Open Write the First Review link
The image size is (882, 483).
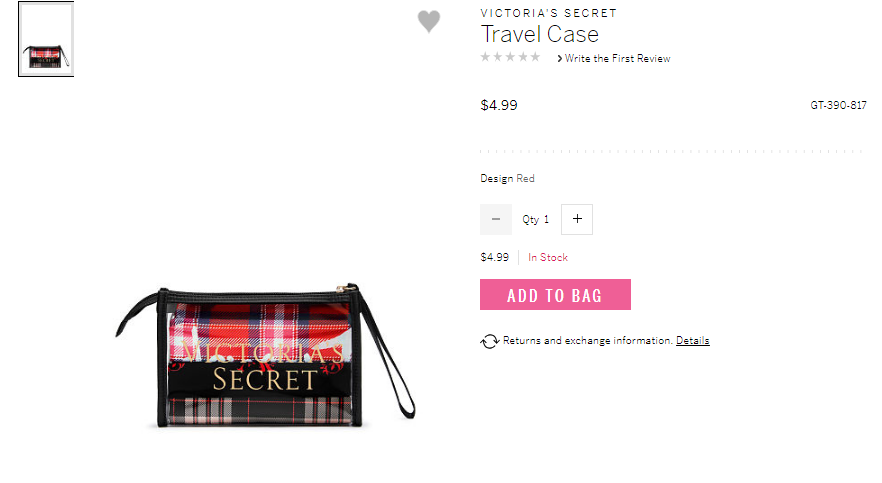point(618,58)
